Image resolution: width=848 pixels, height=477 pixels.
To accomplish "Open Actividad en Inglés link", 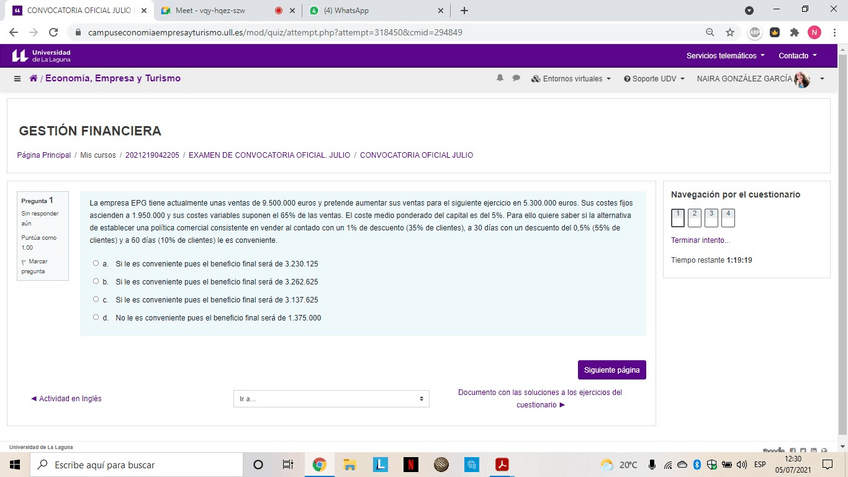I will [x=67, y=399].
